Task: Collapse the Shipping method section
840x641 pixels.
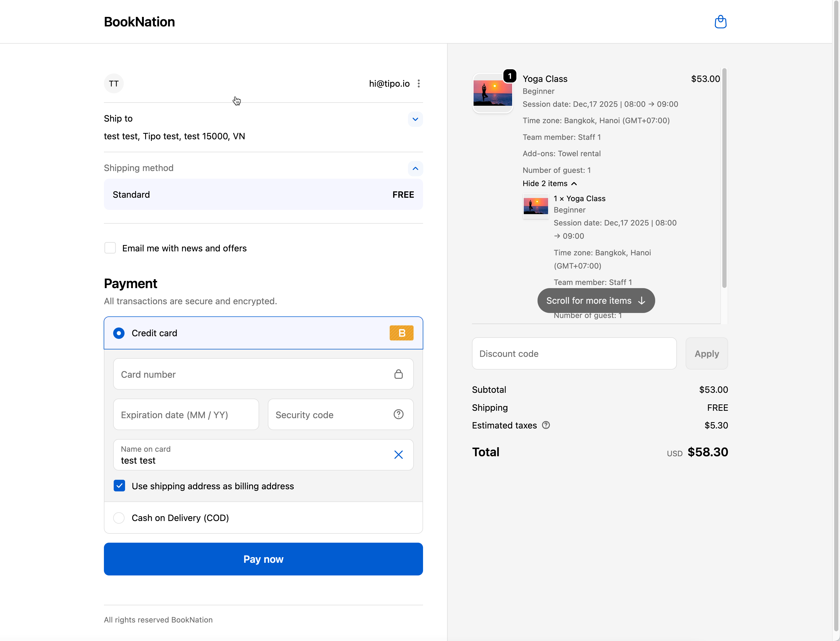Action: (415, 168)
